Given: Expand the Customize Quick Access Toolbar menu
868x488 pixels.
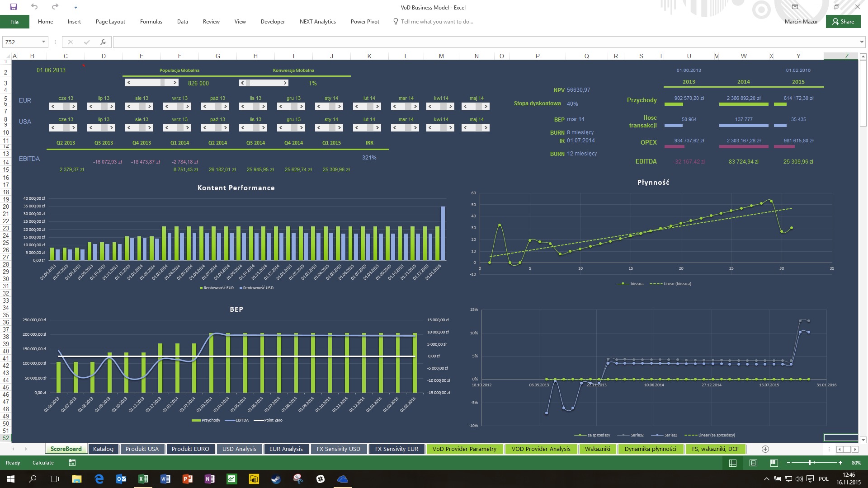Looking at the screenshot, I should click(75, 7).
